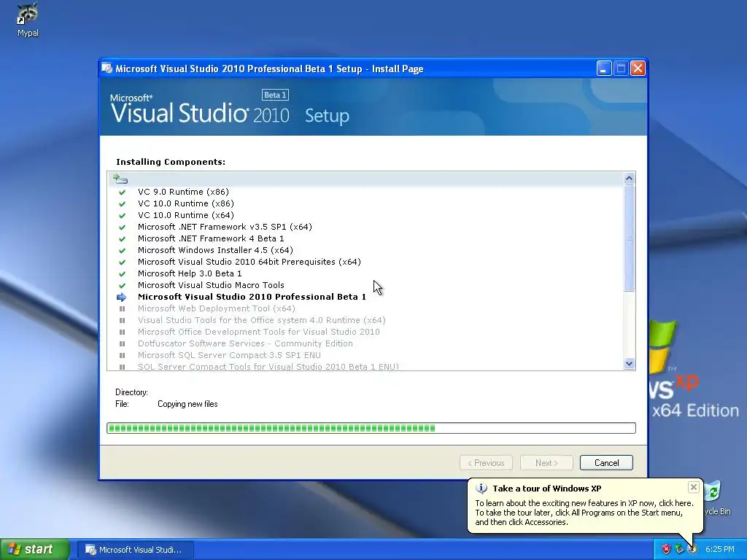The width and height of the screenshot is (747, 560).
Task: Click the 6:25 PM taskbar clock
Action: click(x=719, y=549)
